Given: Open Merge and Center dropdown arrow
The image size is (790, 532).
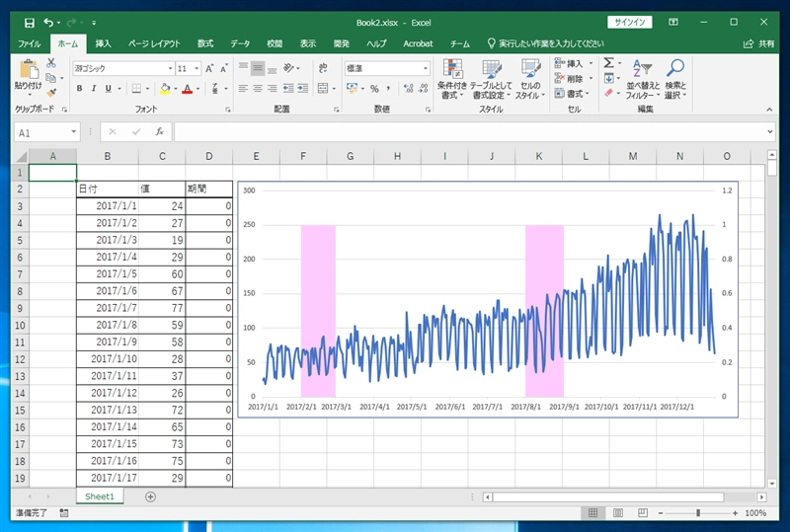Looking at the screenshot, I should [x=334, y=89].
